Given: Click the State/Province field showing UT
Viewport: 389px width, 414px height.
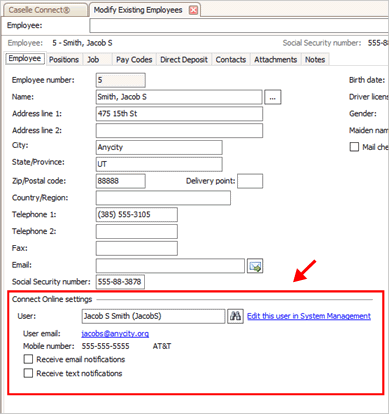Looking at the screenshot, I should pyautogui.click(x=159, y=164).
